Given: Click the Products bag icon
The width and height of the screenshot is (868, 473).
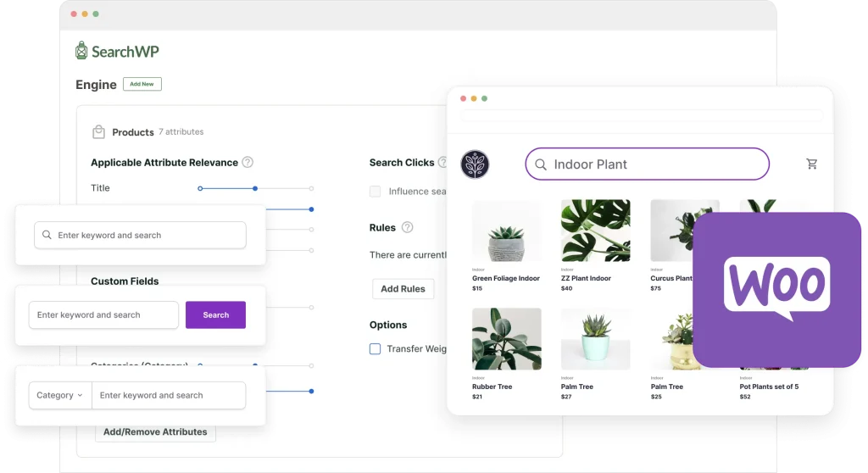Looking at the screenshot, I should click(98, 132).
